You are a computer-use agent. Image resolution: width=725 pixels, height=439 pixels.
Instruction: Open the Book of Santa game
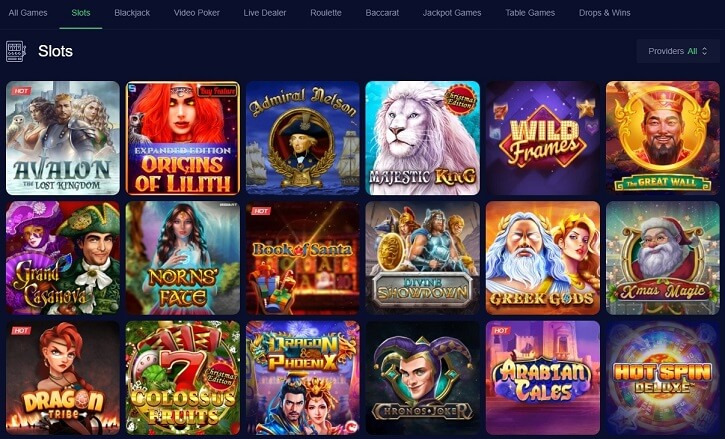coord(303,258)
